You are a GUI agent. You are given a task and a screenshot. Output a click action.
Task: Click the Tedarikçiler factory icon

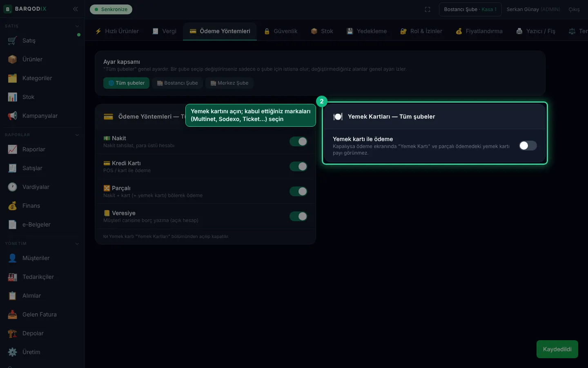click(12, 277)
